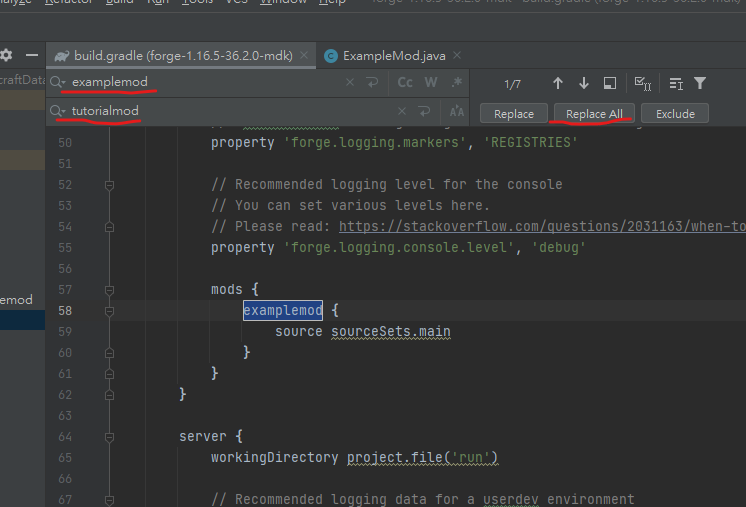Toggle the fold end marker at line 60
The width and height of the screenshot is (746, 507).
[109, 353]
